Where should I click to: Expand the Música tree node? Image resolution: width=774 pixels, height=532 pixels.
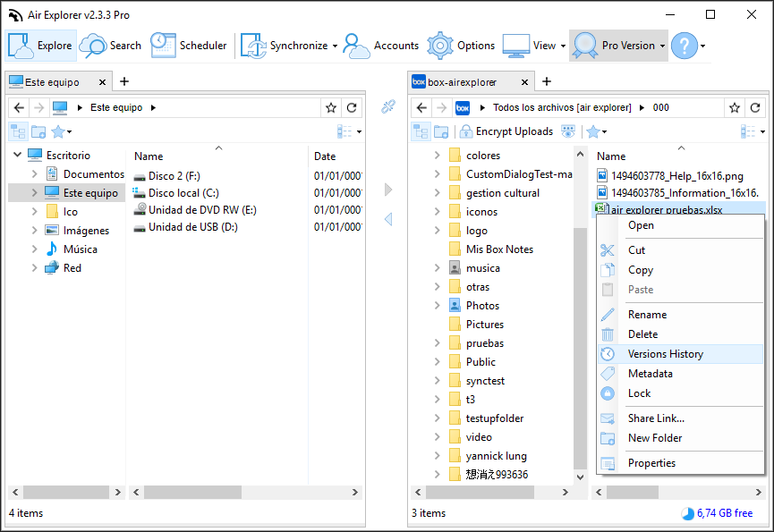pyautogui.click(x=35, y=249)
